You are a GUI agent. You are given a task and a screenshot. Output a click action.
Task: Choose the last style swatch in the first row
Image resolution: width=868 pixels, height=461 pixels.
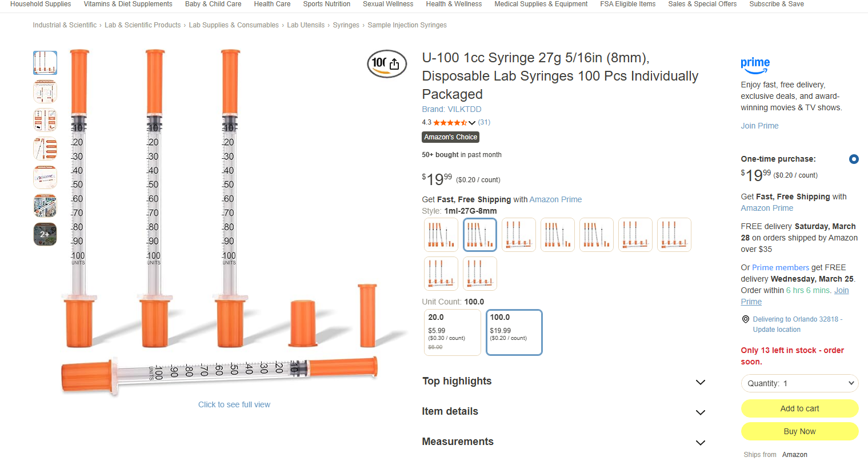pos(674,235)
